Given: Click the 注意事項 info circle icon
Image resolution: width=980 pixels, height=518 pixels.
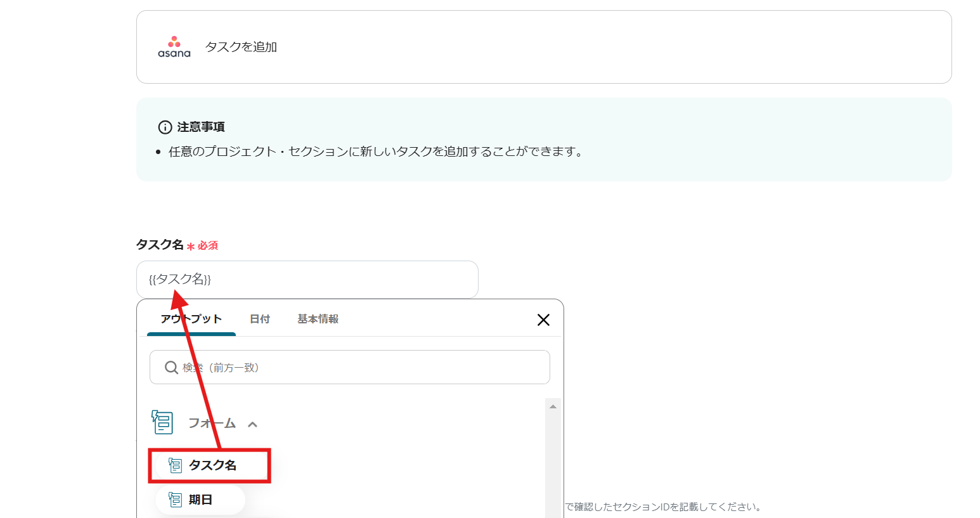Looking at the screenshot, I should click(x=165, y=127).
